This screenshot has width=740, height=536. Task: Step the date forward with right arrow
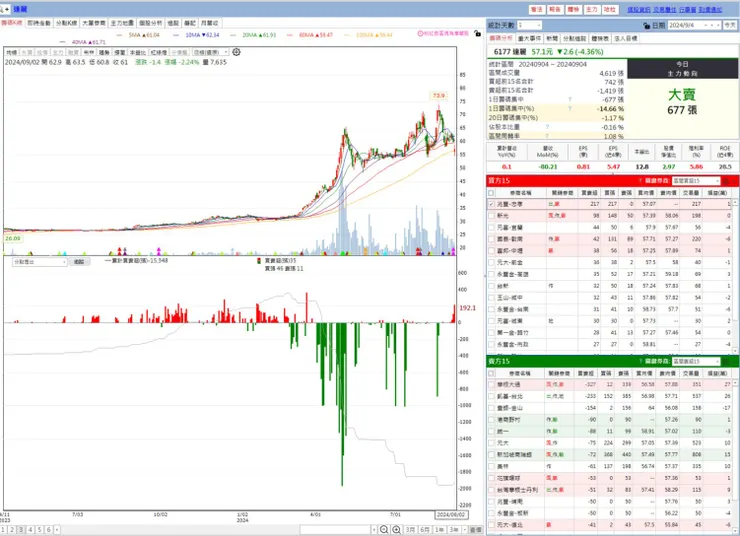coord(718,25)
